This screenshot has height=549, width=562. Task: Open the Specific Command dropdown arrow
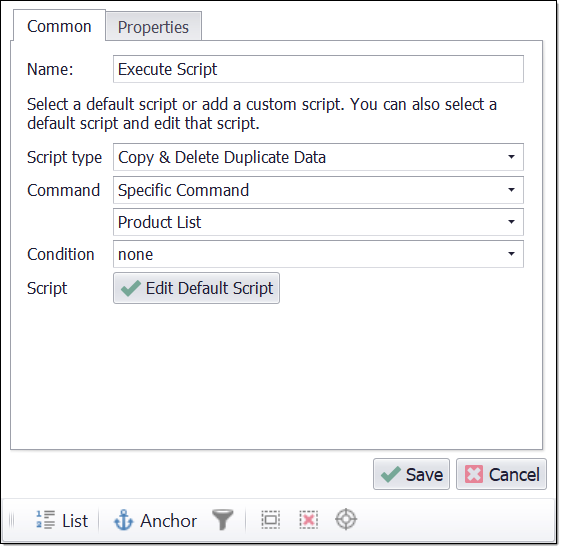click(x=511, y=191)
